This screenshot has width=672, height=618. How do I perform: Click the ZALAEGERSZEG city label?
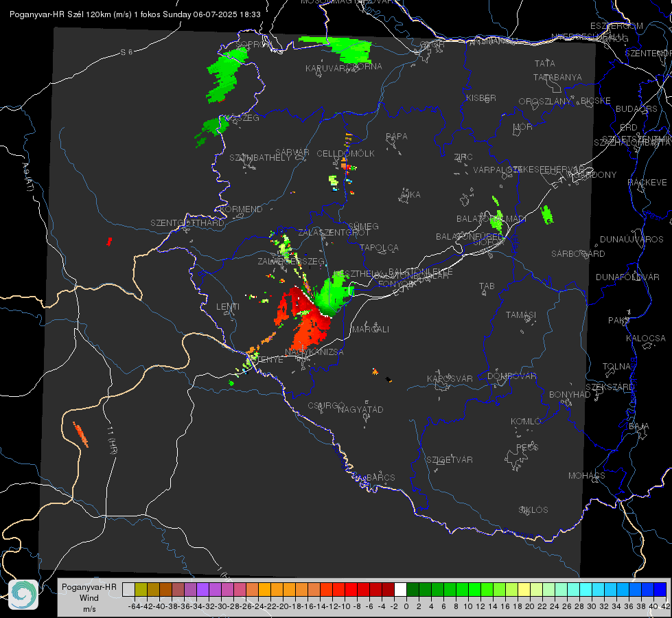[291, 261]
